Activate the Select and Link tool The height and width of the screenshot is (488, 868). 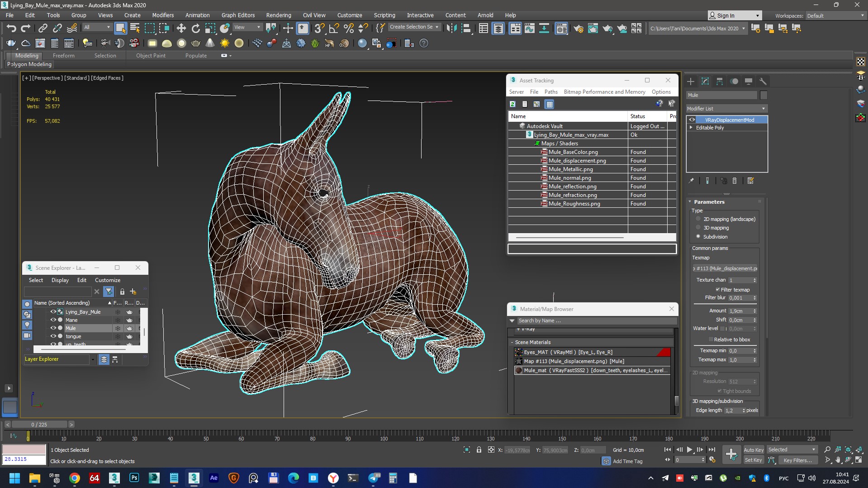[x=43, y=28]
